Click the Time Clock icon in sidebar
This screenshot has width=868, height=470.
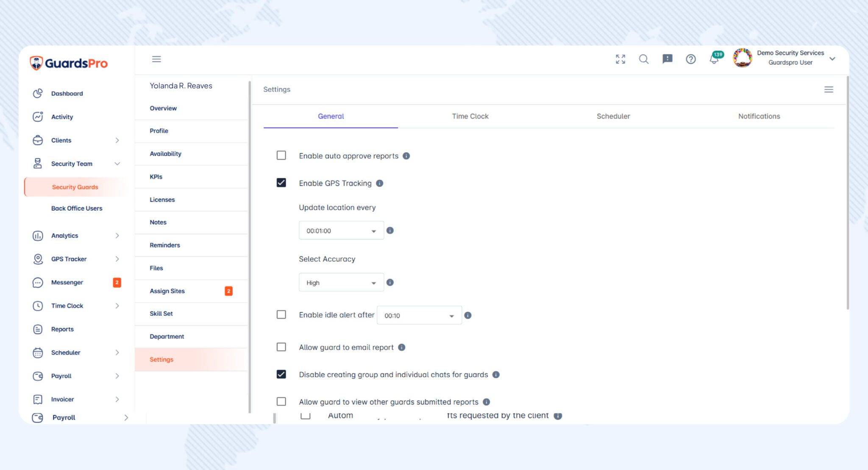point(38,306)
